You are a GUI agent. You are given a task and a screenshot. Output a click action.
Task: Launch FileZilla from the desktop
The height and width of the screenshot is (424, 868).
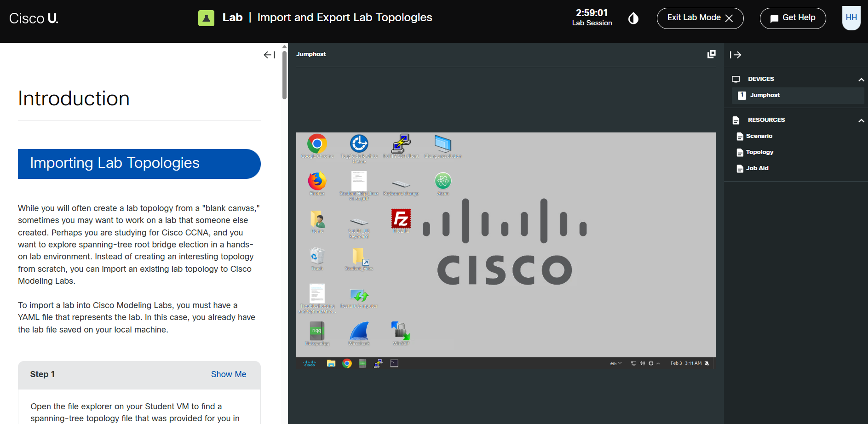[x=401, y=221]
